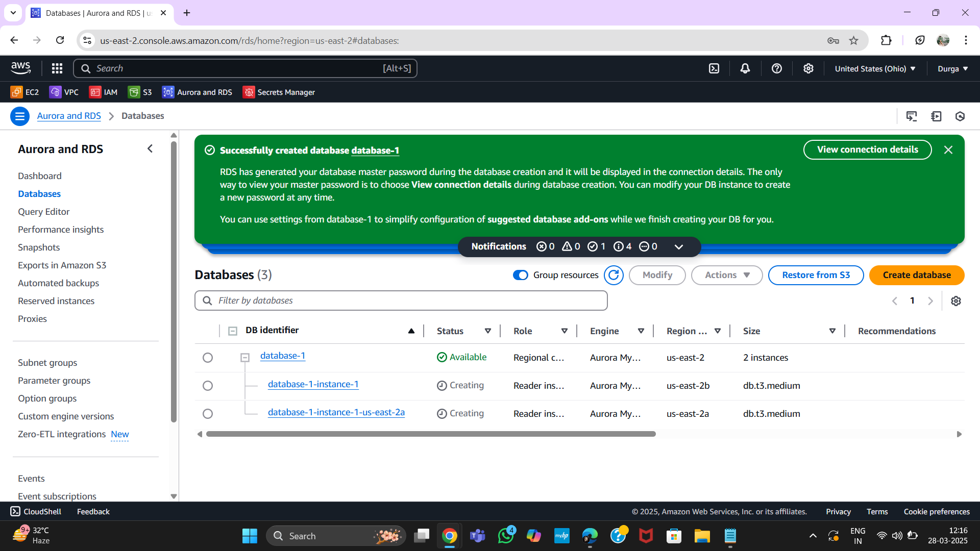Select database-1-instance-1 radio button
The image size is (980, 551).
tap(208, 386)
